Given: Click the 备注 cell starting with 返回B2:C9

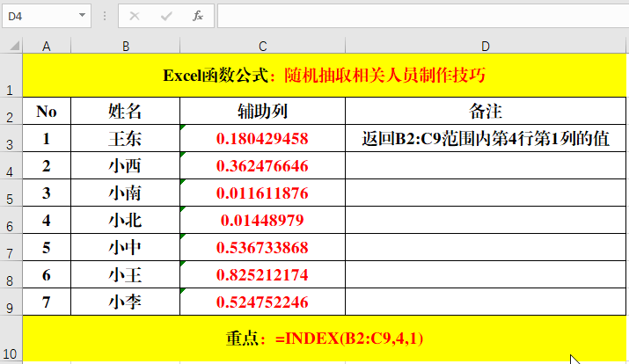Looking at the screenshot, I should click(x=486, y=139).
